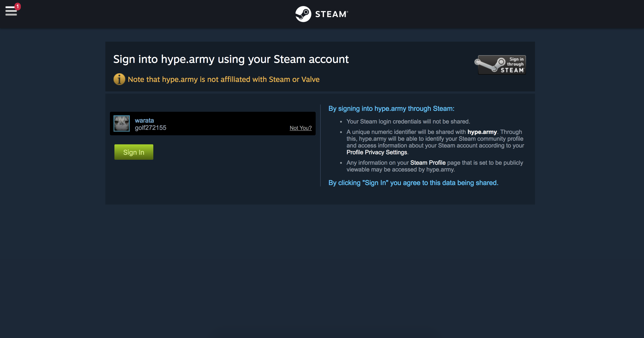
Task: Click the red notification badge showing 1
Action: (x=17, y=6)
